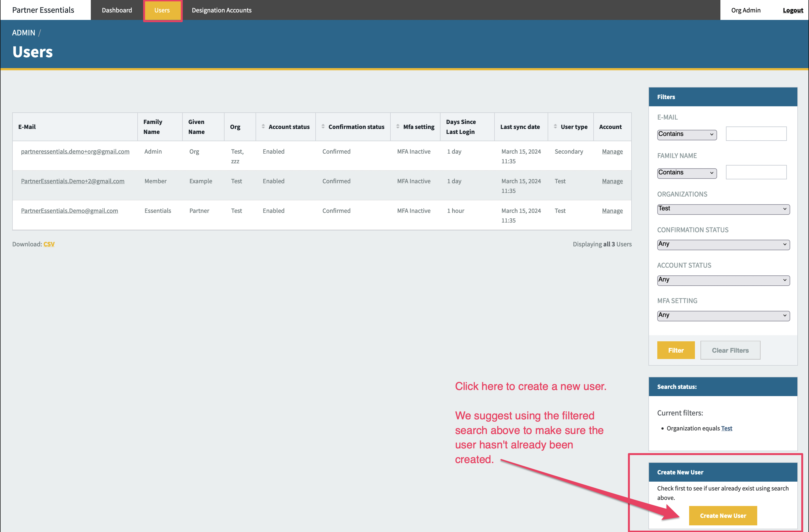Click 'Displaying all 3 Users' text
The height and width of the screenshot is (532, 809).
pos(602,244)
